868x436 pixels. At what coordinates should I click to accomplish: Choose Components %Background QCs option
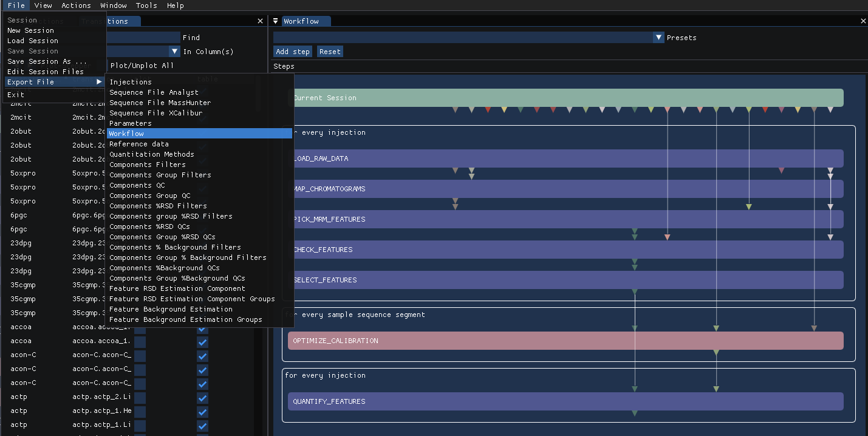point(200,268)
